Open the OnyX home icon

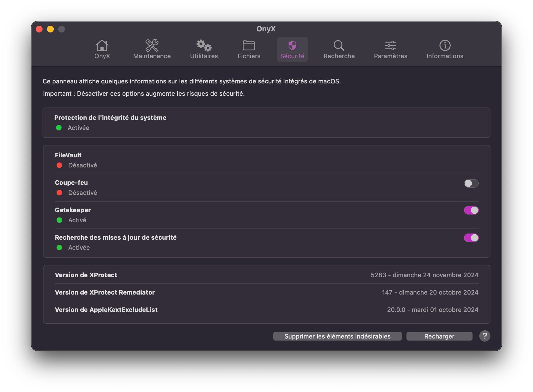102,45
